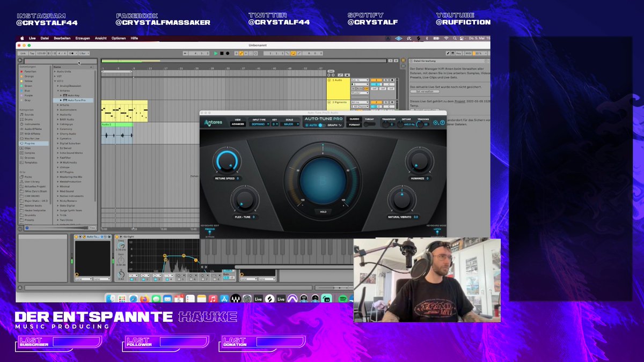Select Clips category in browser
This screenshot has width=644, height=362.
[27, 148]
